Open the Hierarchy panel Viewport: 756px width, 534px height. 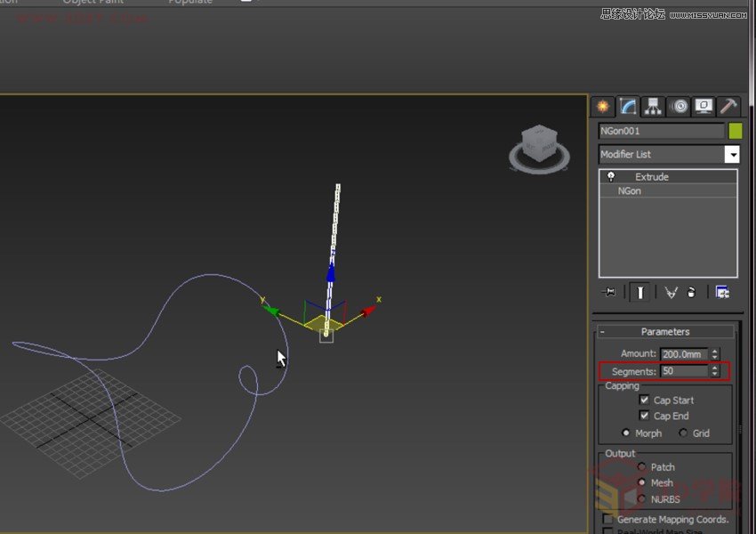tap(654, 106)
